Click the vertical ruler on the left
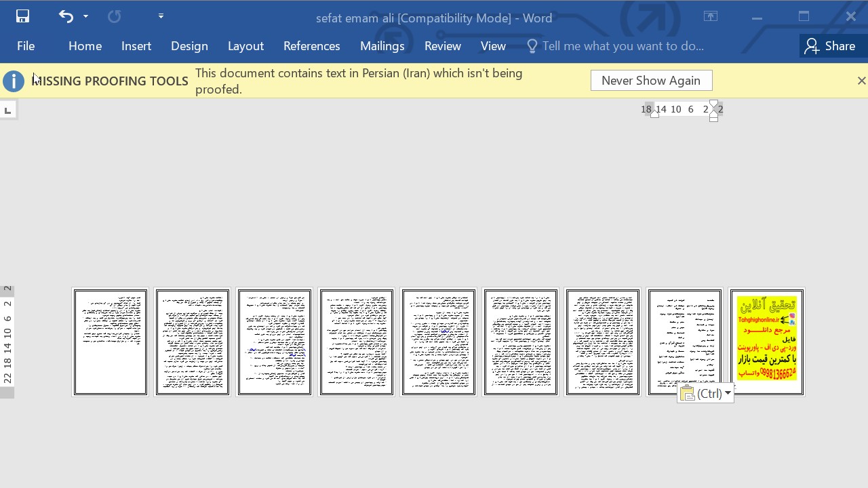Image resolution: width=868 pixels, height=488 pixels. tap(7, 342)
